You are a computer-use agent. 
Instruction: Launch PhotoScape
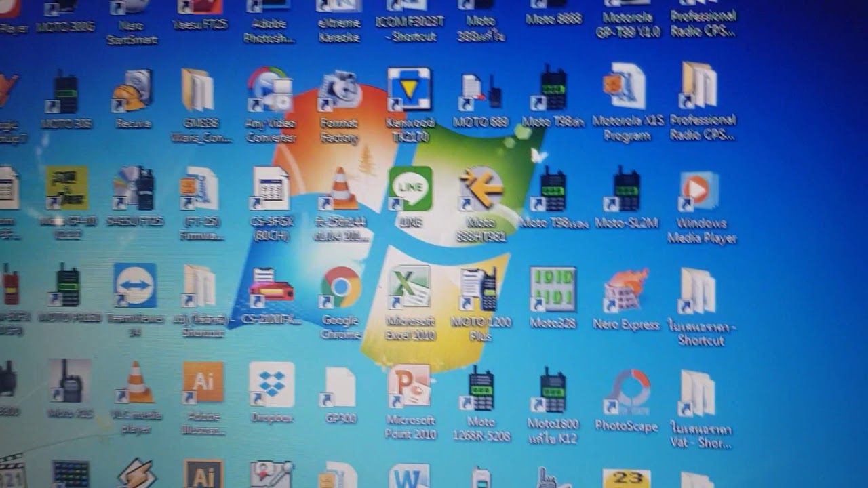(627, 392)
